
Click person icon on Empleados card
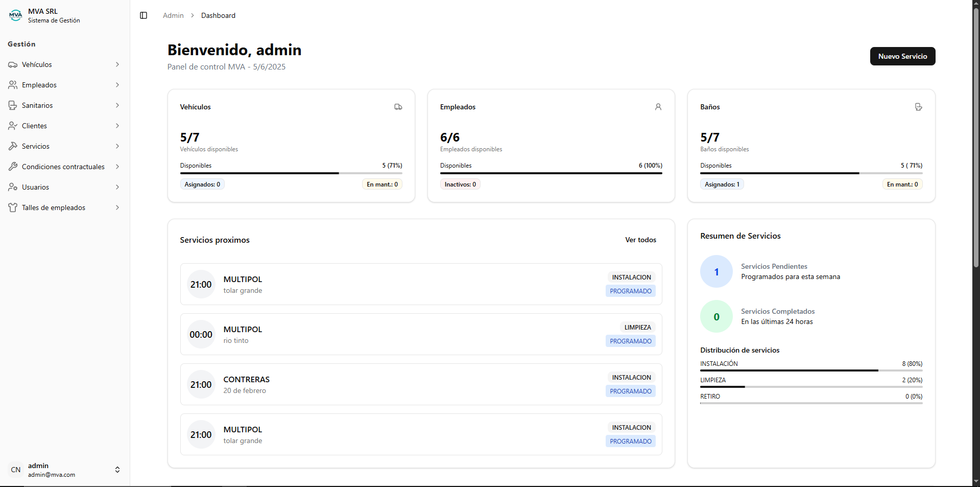tap(658, 107)
